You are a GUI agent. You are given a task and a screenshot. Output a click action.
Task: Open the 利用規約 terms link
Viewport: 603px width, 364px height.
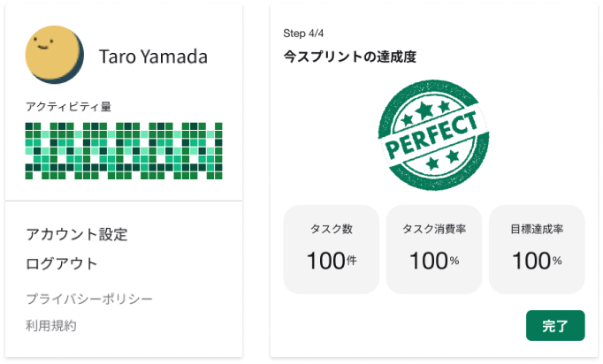click(51, 325)
